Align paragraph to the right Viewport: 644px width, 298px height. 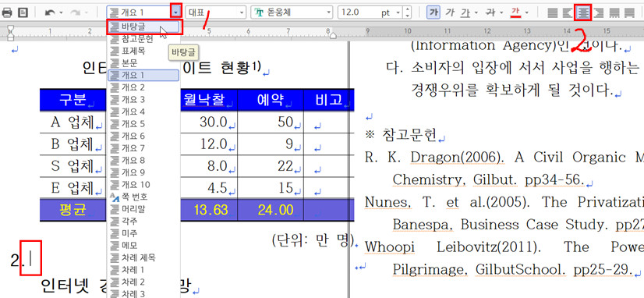[598, 12]
